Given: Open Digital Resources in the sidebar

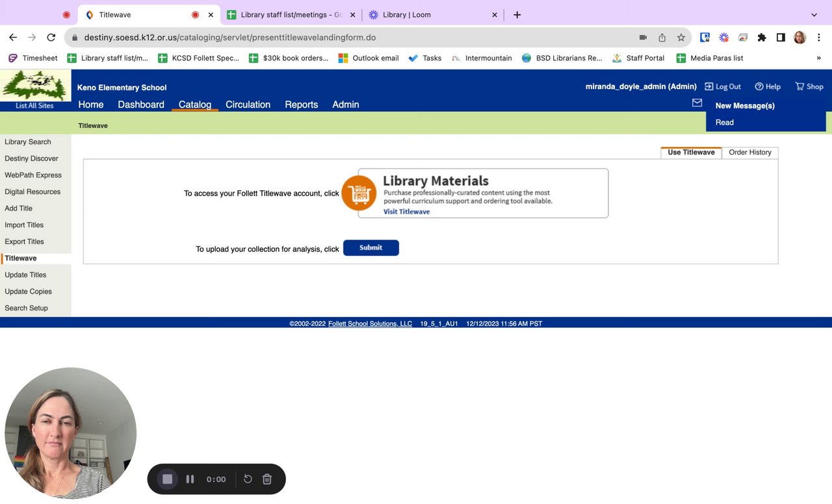Looking at the screenshot, I should tap(32, 192).
